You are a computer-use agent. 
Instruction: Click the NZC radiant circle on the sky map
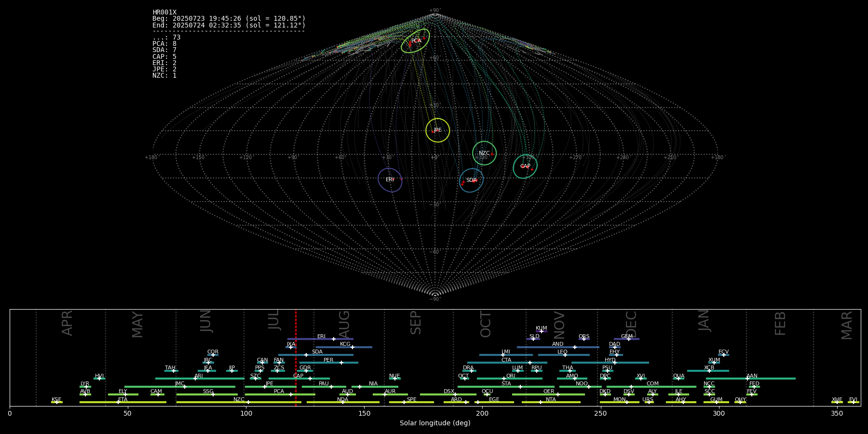[484, 153]
